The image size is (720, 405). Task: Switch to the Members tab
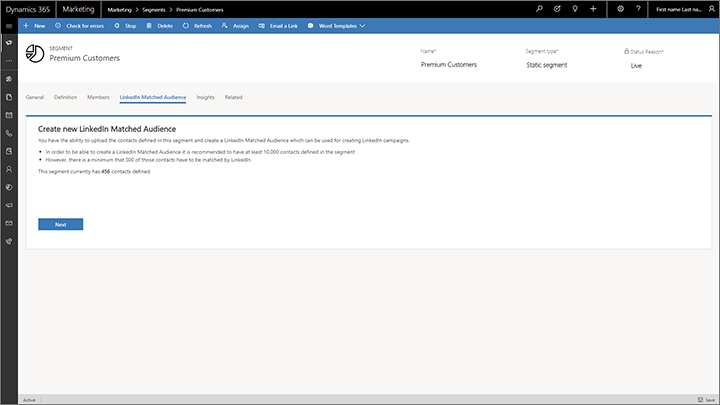tap(98, 97)
